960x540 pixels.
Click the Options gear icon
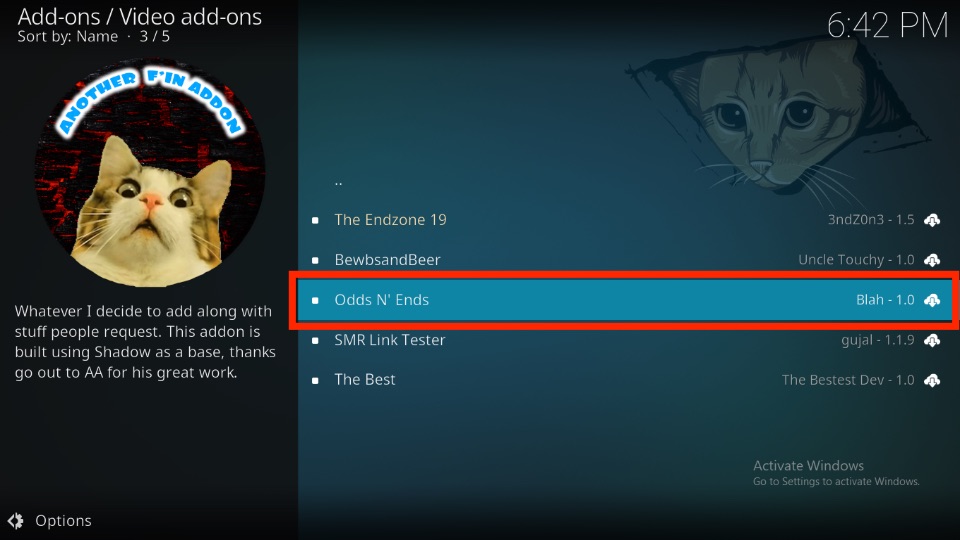pos(16,520)
